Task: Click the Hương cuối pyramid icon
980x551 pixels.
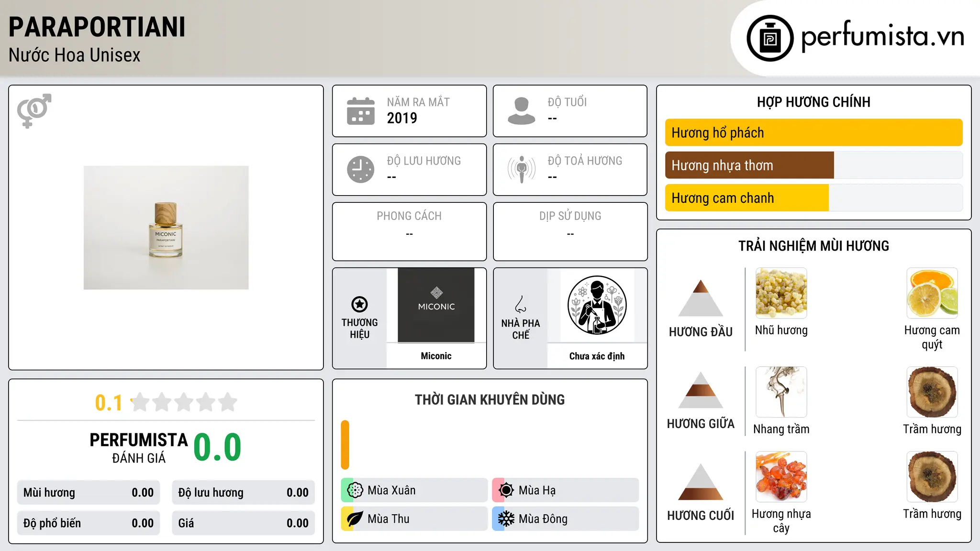Action: pos(701,482)
